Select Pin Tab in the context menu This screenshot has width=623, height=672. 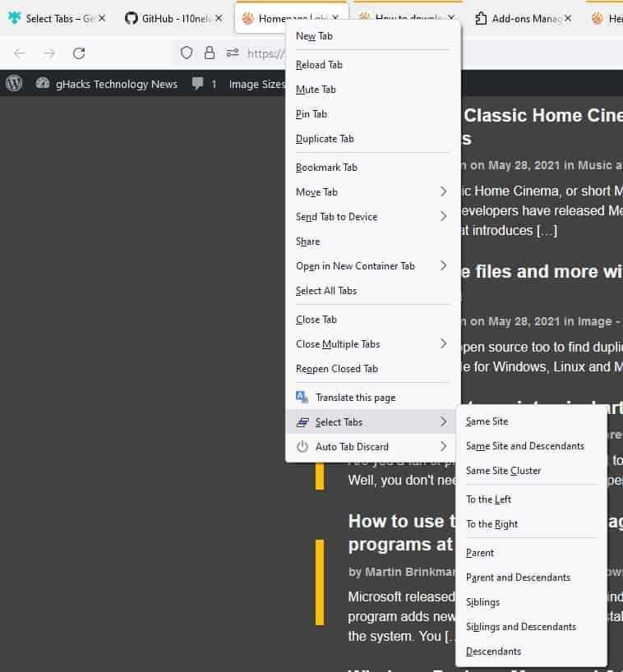tap(373, 114)
